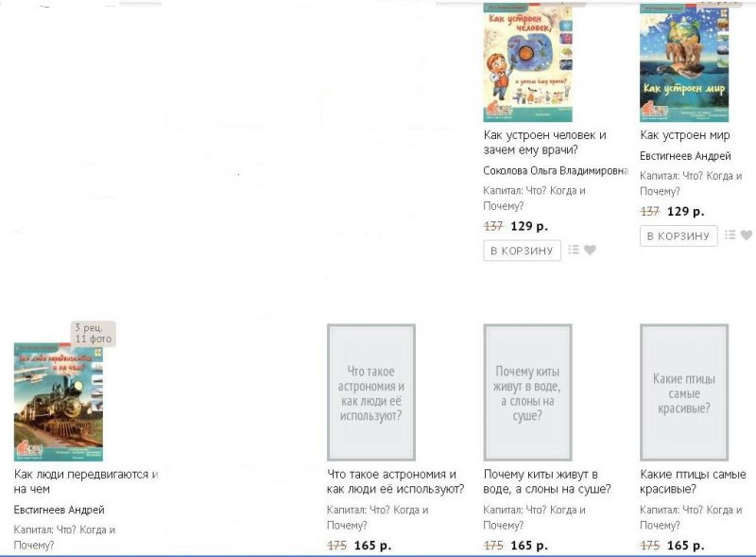Add 'Как устроен человек и зачем ему врачи?' to cart
The width and height of the screenshot is (756, 557).
(522, 251)
